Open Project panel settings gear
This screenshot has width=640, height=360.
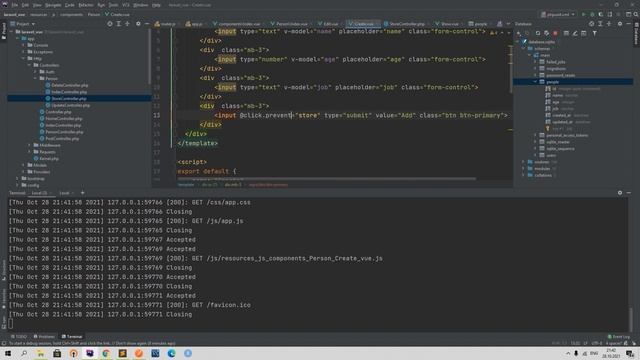[x=138, y=24]
